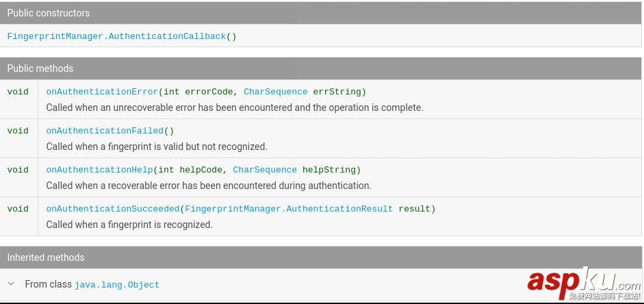Expand the inherited methods chevron arrow
The image size is (644, 304).
point(11,283)
